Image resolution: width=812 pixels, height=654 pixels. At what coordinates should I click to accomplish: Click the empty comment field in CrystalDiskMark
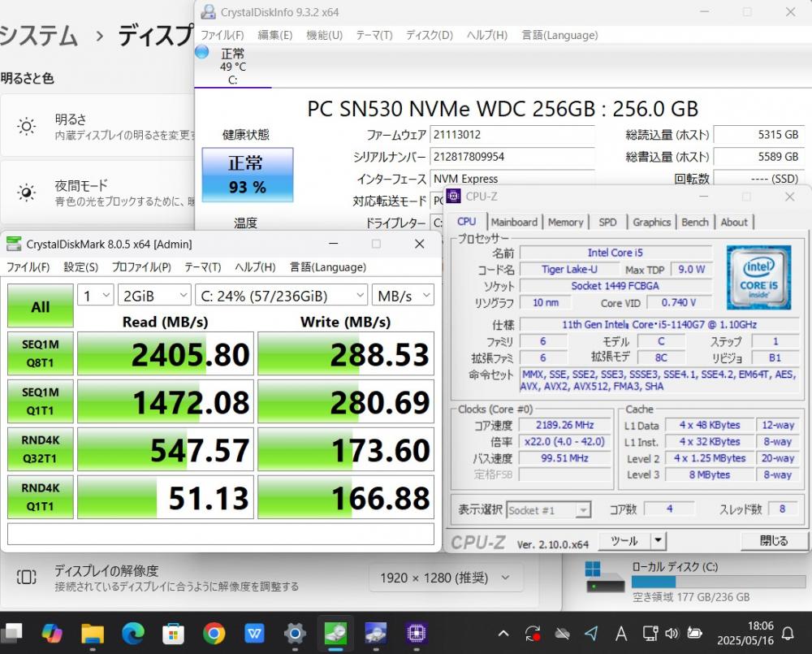coord(221,534)
